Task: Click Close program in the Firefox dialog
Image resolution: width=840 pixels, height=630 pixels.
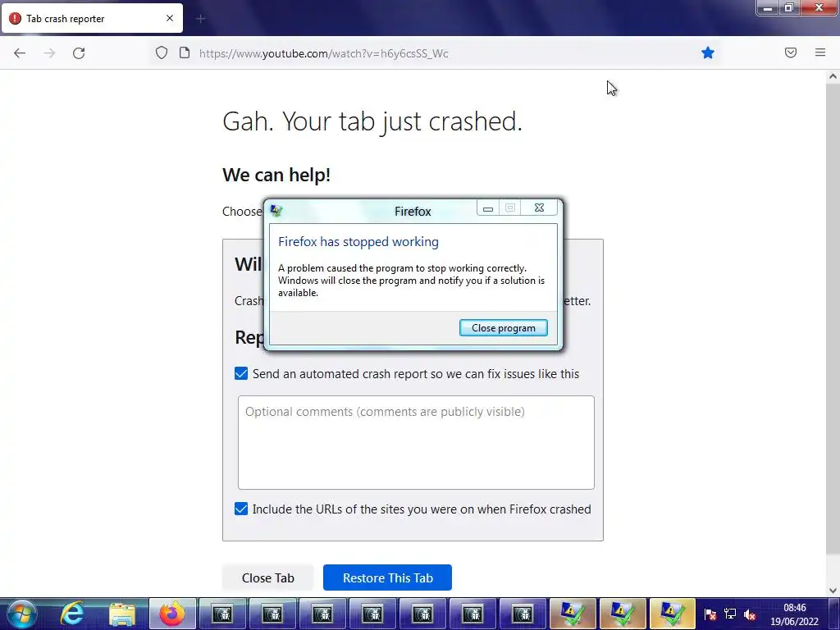Action: pos(503,328)
